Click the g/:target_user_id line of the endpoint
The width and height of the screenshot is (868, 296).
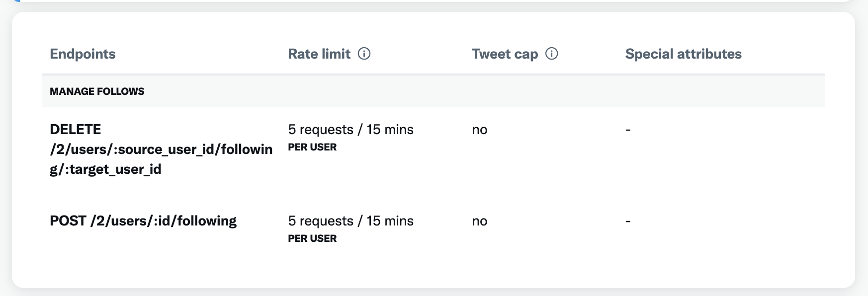coord(105,169)
